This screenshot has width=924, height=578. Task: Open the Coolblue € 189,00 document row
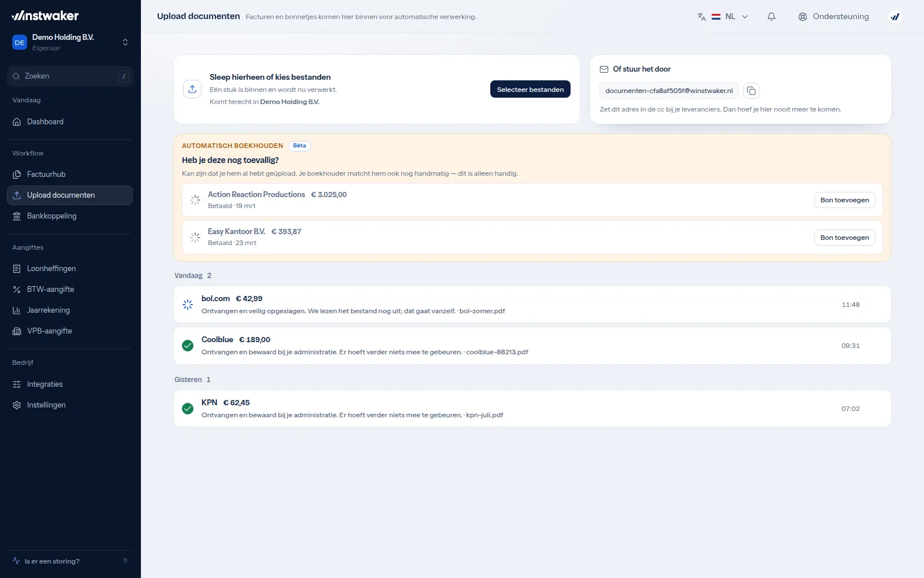click(x=532, y=346)
